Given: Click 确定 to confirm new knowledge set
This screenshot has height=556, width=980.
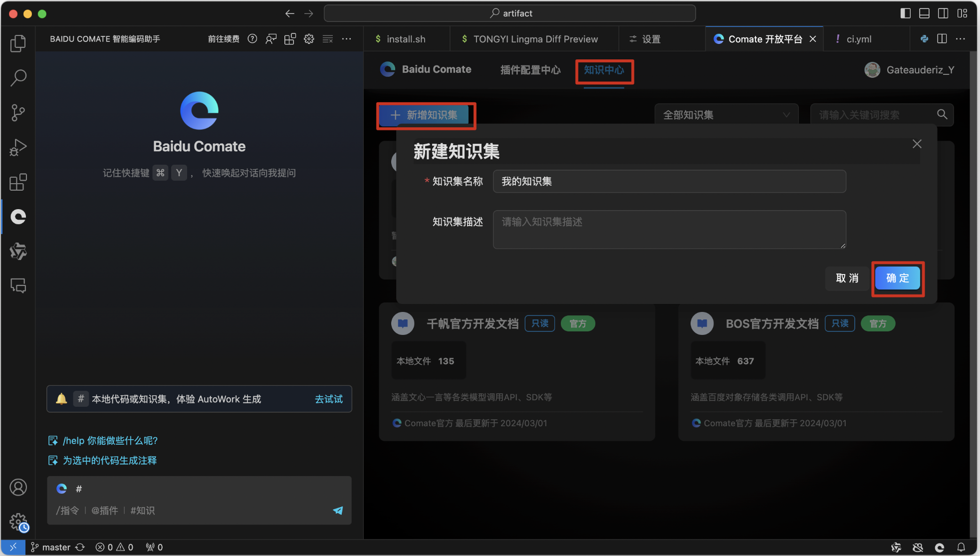Looking at the screenshot, I should click(x=898, y=278).
